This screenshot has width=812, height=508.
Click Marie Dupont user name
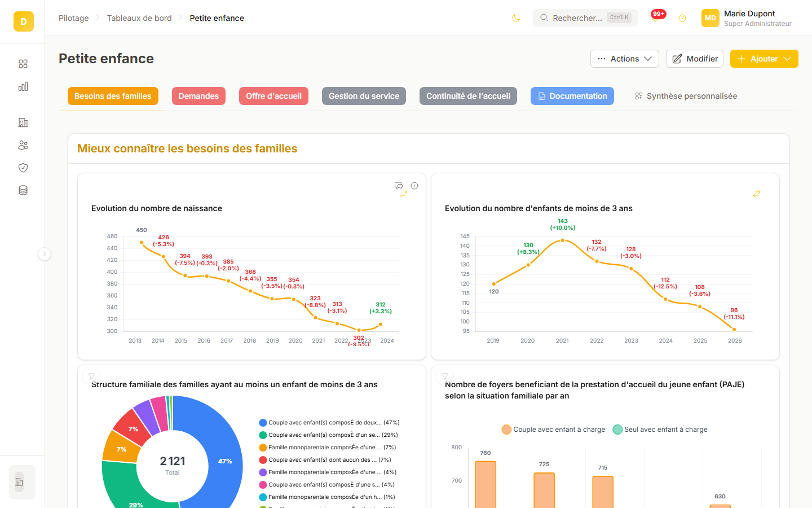coord(749,14)
